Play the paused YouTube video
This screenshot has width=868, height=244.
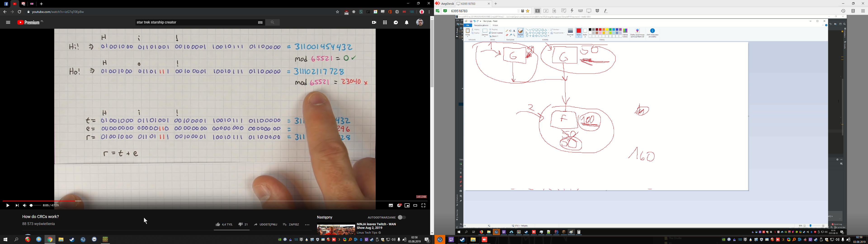[x=8, y=205]
